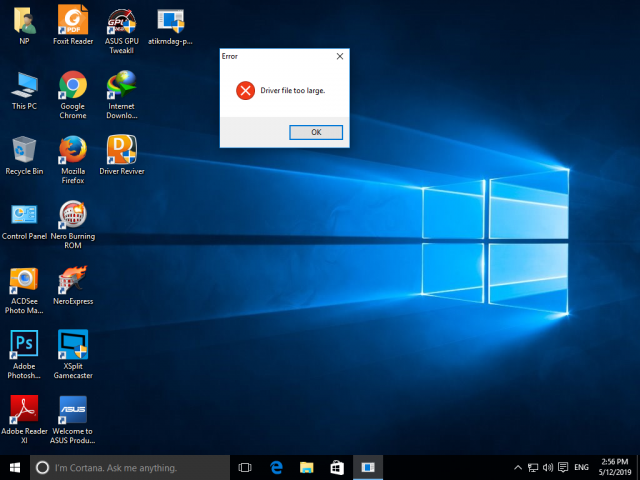Close the Error dialog window
This screenshot has height=480, width=640.
[x=339, y=57]
